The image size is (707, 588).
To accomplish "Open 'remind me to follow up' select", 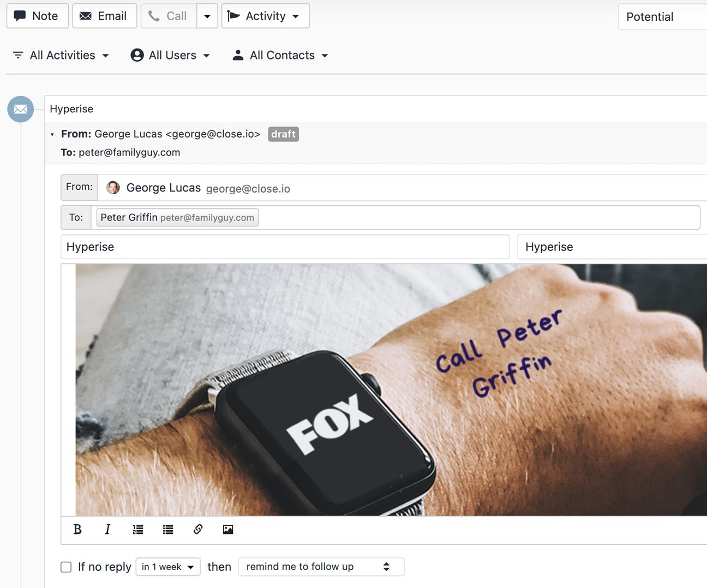I will tap(321, 567).
